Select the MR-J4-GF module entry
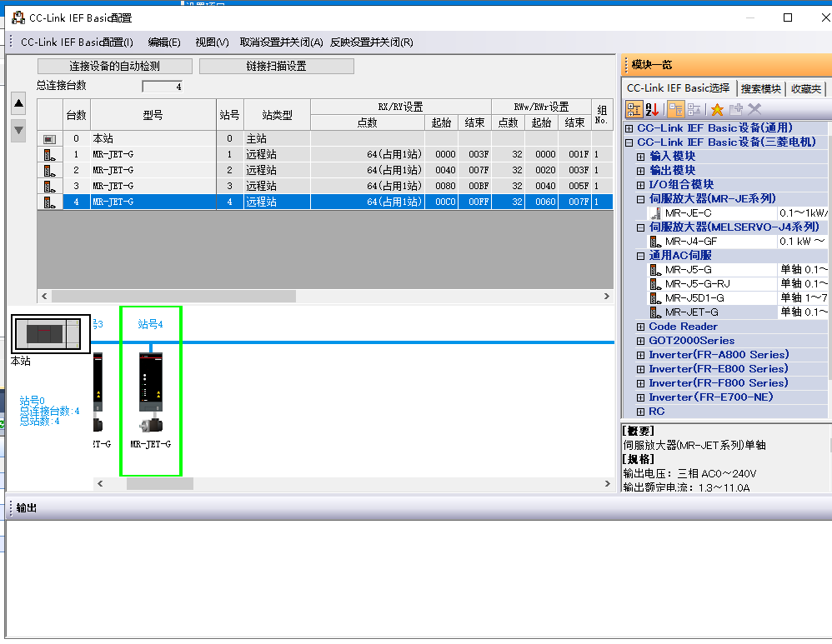832x644 pixels. [x=690, y=241]
